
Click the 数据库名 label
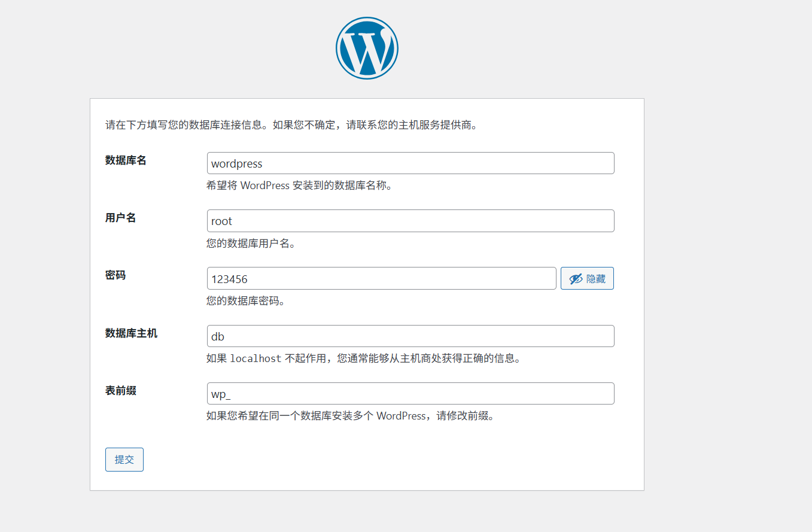pos(126,160)
